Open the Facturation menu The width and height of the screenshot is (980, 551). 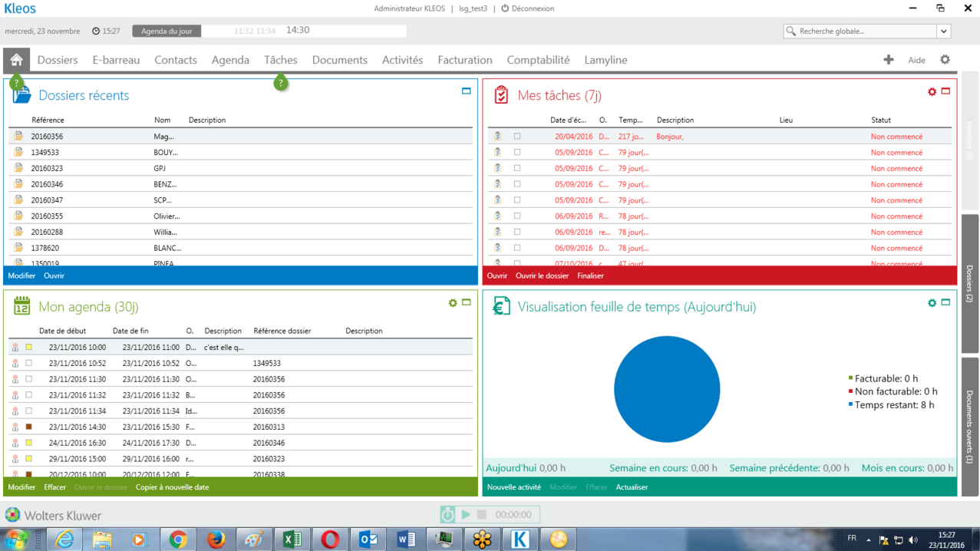coord(464,60)
